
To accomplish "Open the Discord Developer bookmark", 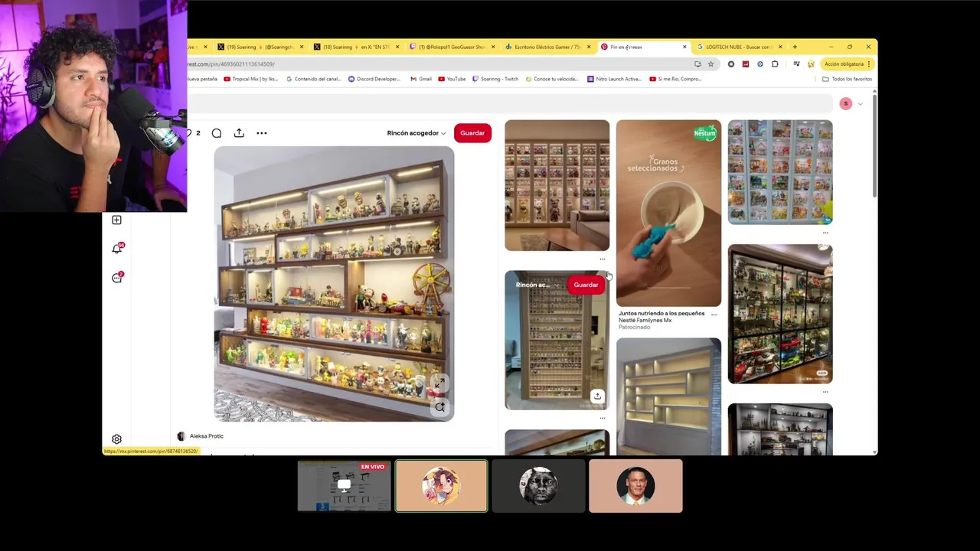I will click(x=374, y=79).
